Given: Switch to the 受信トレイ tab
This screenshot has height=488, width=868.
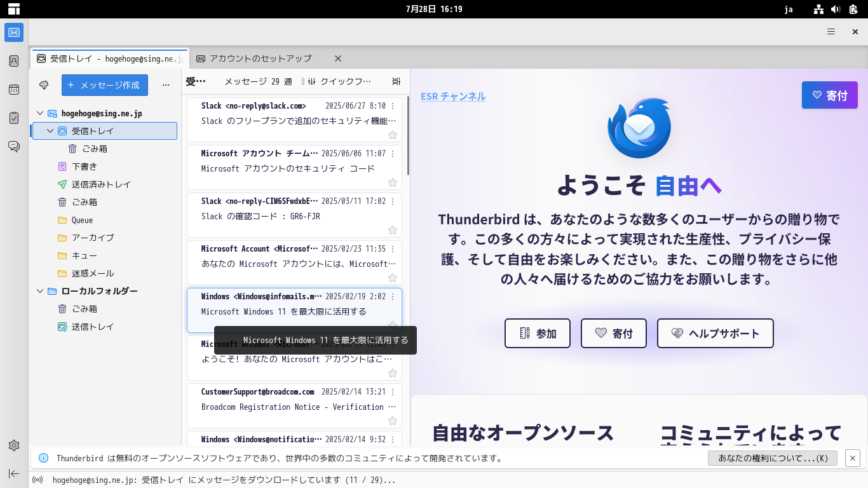Looking at the screenshot, I should pos(110,58).
